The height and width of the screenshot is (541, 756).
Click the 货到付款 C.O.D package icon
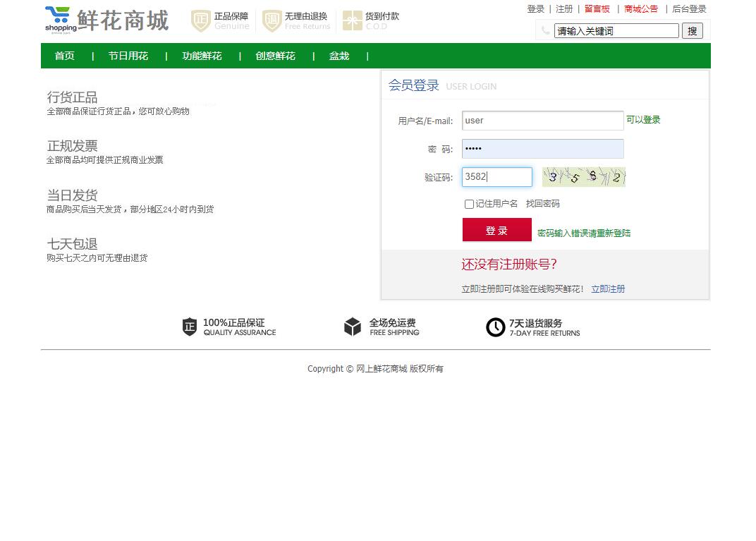point(352,20)
